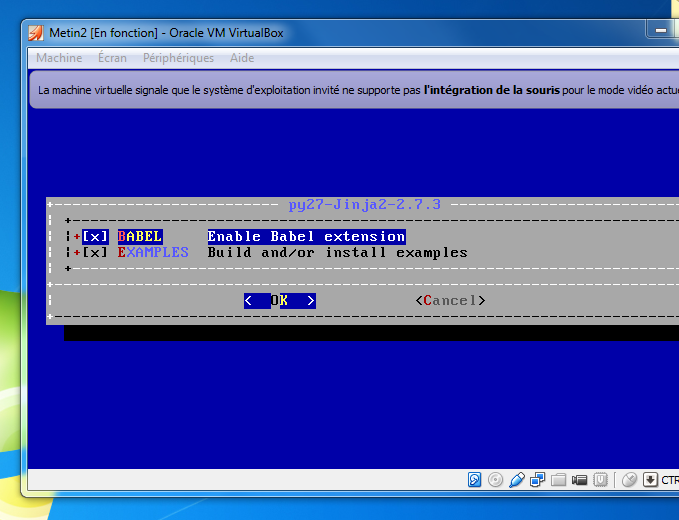The height and width of the screenshot is (520, 679).
Task: Open the USB devices status icon
Action: pos(517,480)
